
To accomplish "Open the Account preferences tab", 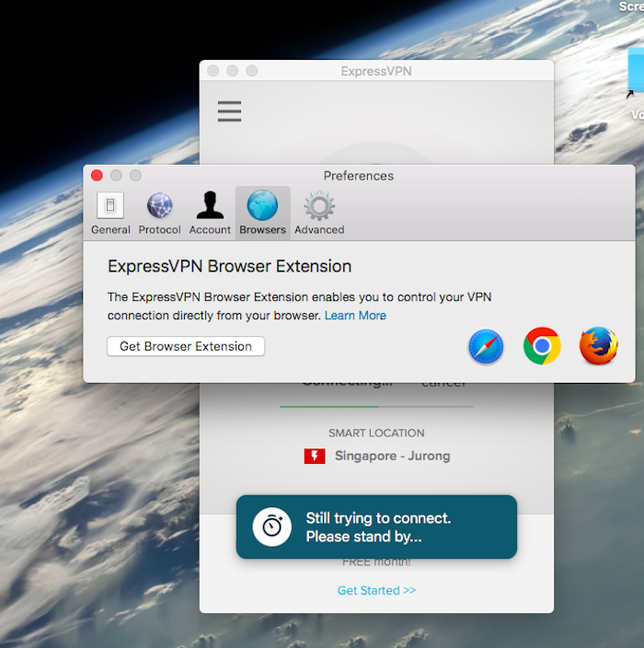I will (x=210, y=213).
